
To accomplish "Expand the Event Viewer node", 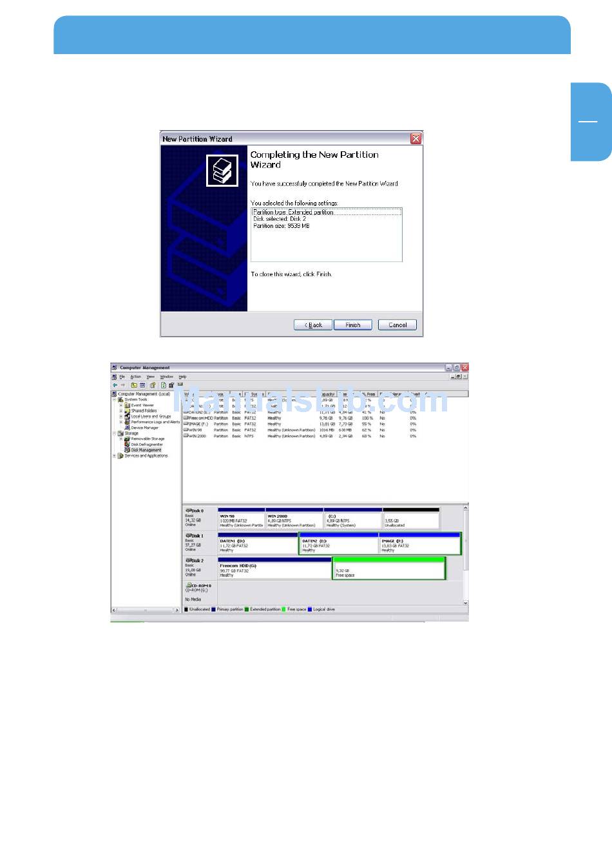I will [120, 405].
